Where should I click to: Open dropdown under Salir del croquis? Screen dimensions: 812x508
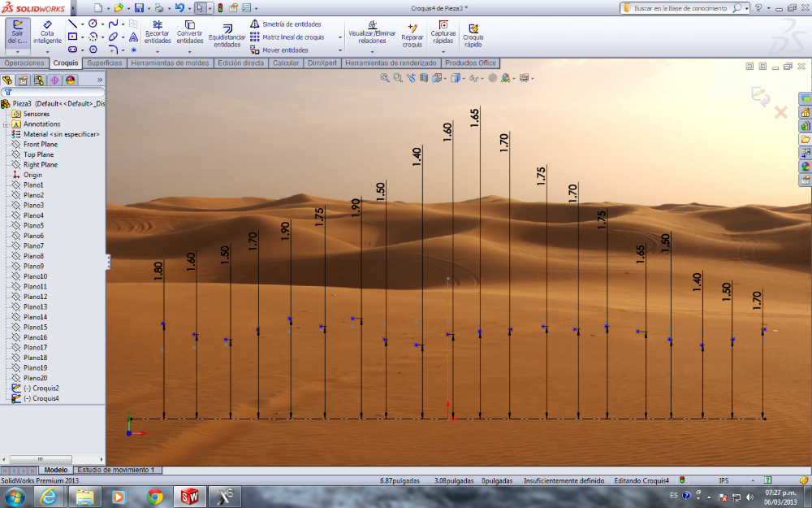click(18, 52)
